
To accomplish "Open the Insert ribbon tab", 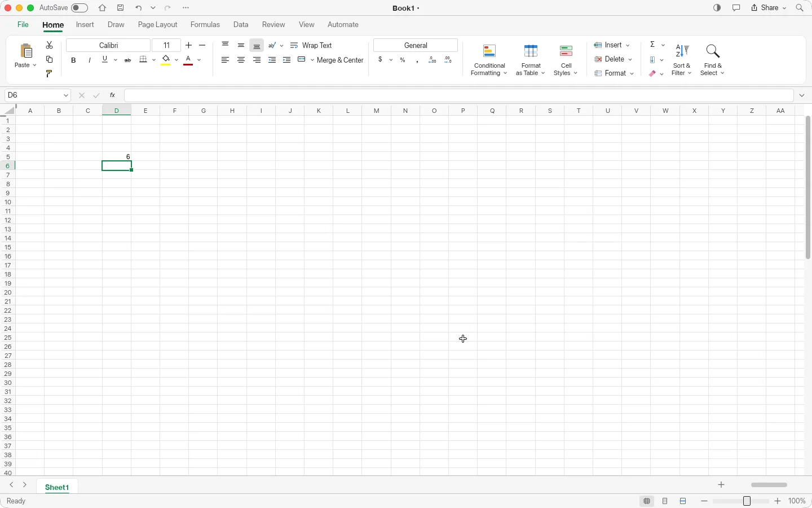I will 85,25.
